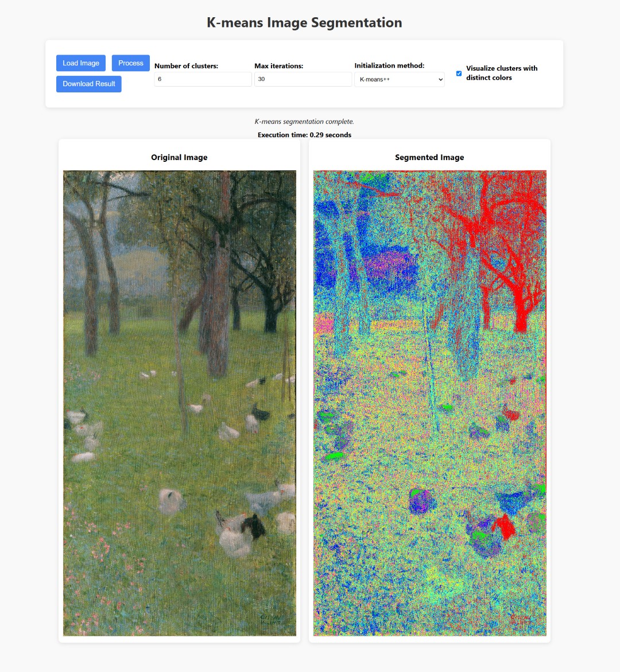This screenshot has width=620, height=672.
Task: Click the Execution time status text
Action: pyautogui.click(x=304, y=134)
